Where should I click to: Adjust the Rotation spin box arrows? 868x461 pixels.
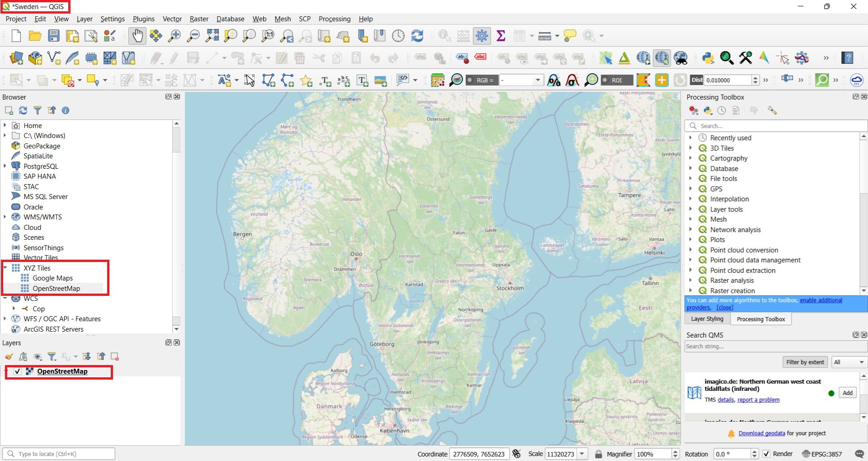point(754,454)
